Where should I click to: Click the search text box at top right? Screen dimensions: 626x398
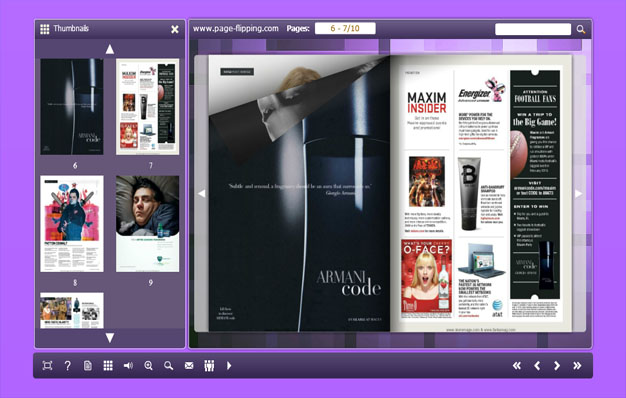533,29
